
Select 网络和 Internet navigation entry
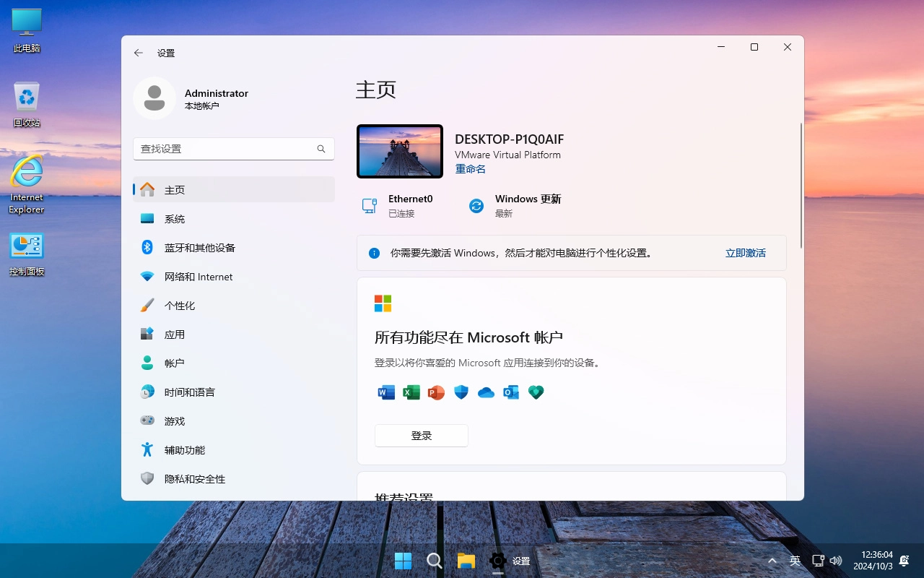click(x=199, y=276)
